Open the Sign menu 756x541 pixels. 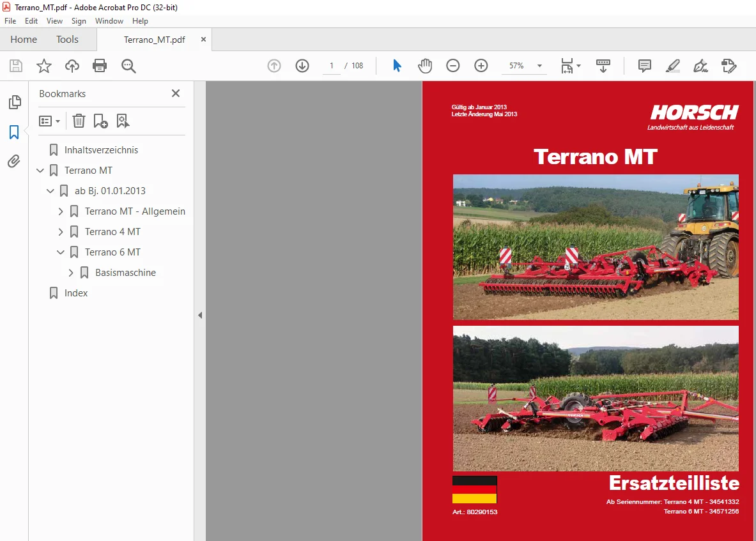pos(79,21)
